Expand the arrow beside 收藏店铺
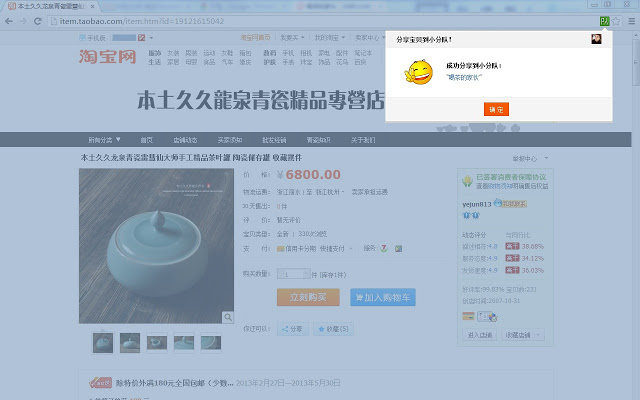640x400 pixels. tap(539, 335)
